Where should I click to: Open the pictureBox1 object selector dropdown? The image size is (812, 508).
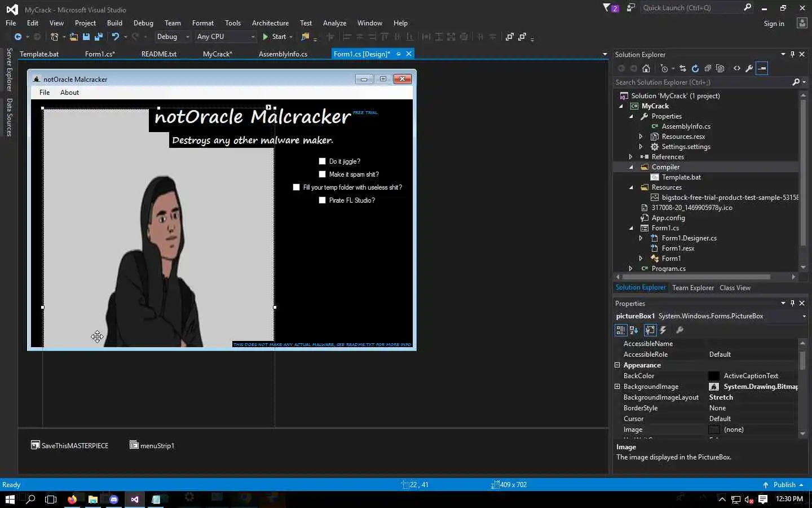coord(804,316)
